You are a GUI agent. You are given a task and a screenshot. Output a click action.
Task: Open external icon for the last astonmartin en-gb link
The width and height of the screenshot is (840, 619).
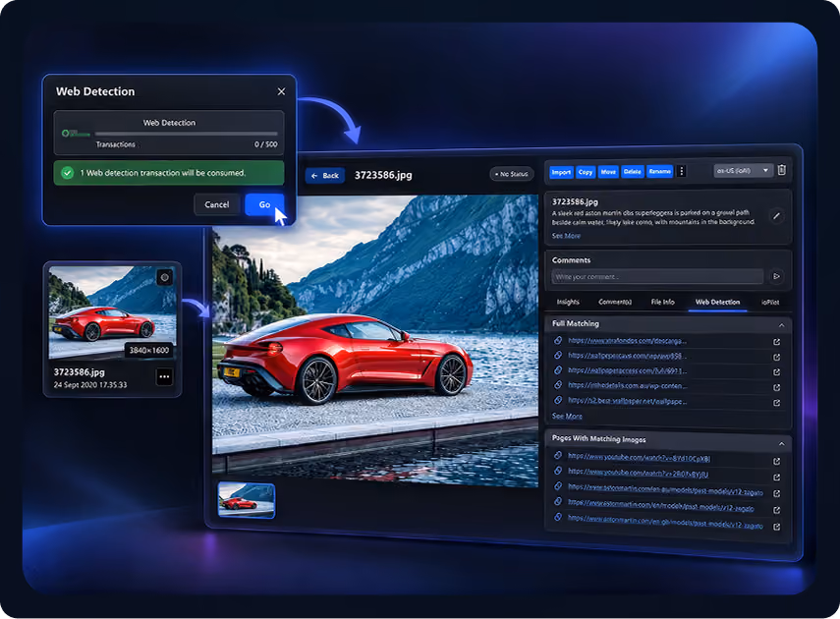pos(777,527)
